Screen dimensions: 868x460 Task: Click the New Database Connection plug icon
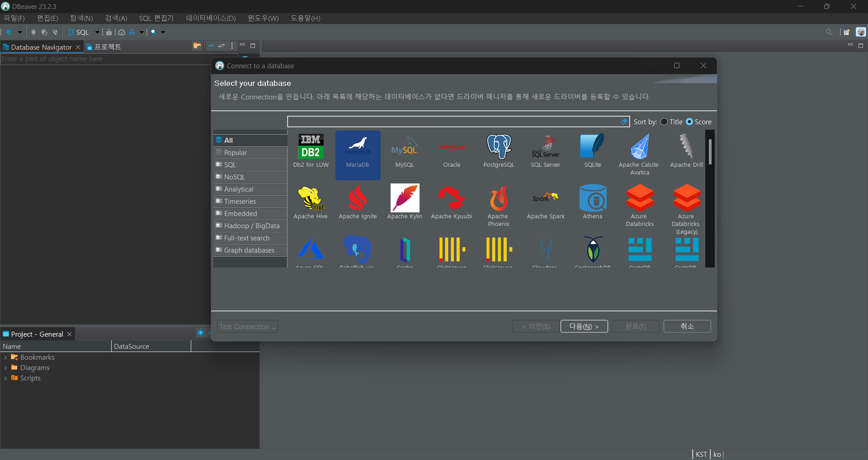coord(9,32)
